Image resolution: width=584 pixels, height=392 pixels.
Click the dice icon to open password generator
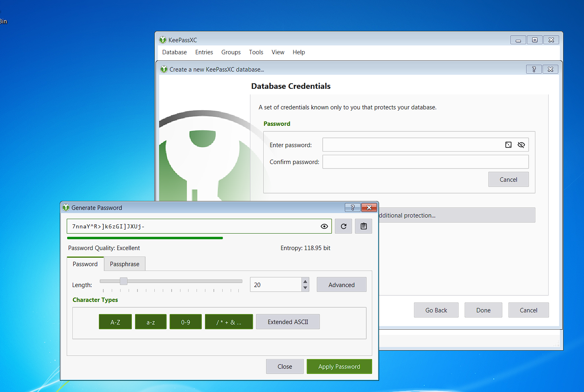coord(508,144)
